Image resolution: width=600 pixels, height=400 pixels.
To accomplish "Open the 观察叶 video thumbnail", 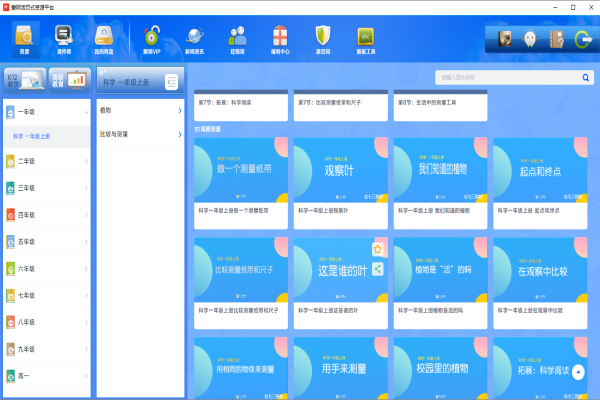I will pos(341,170).
